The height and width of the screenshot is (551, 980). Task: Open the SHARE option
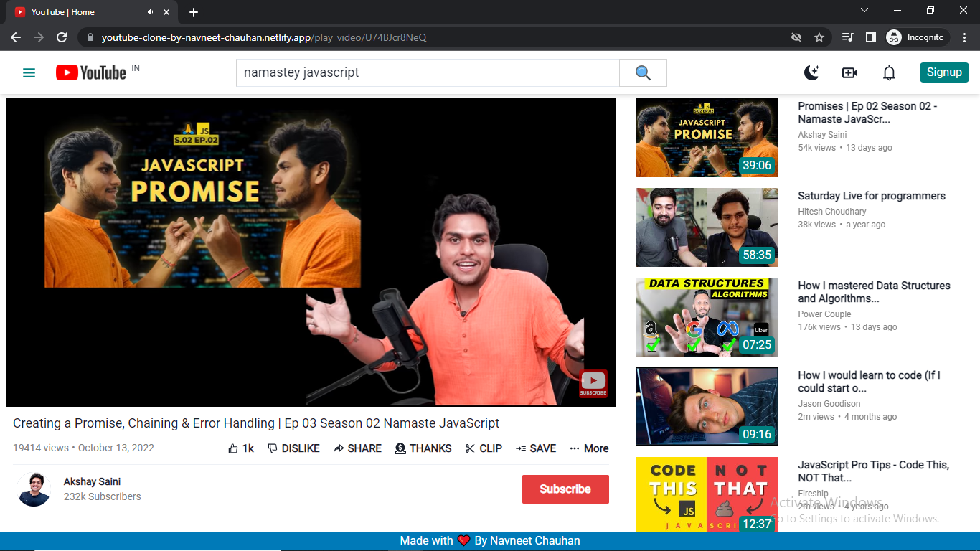[x=357, y=448]
